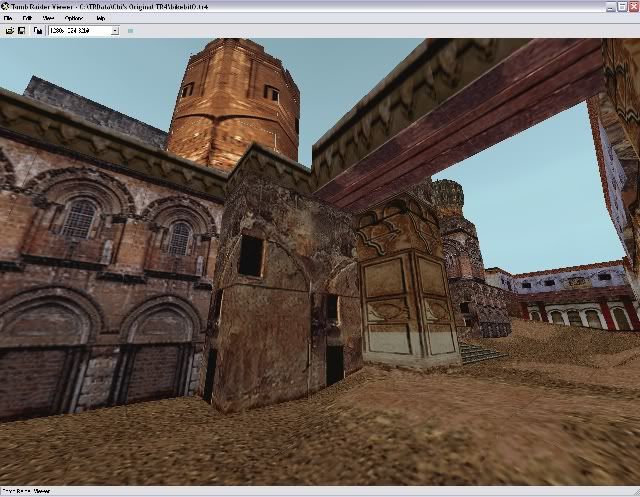The height and width of the screenshot is (497, 640).
Task: Close the Tomb Raider Viewer window
Action: point(634,6)
